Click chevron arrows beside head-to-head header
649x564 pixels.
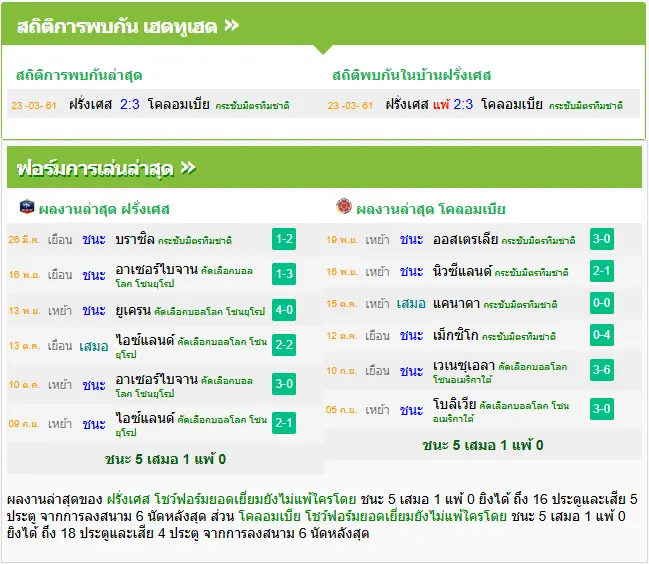click(231, 26)
